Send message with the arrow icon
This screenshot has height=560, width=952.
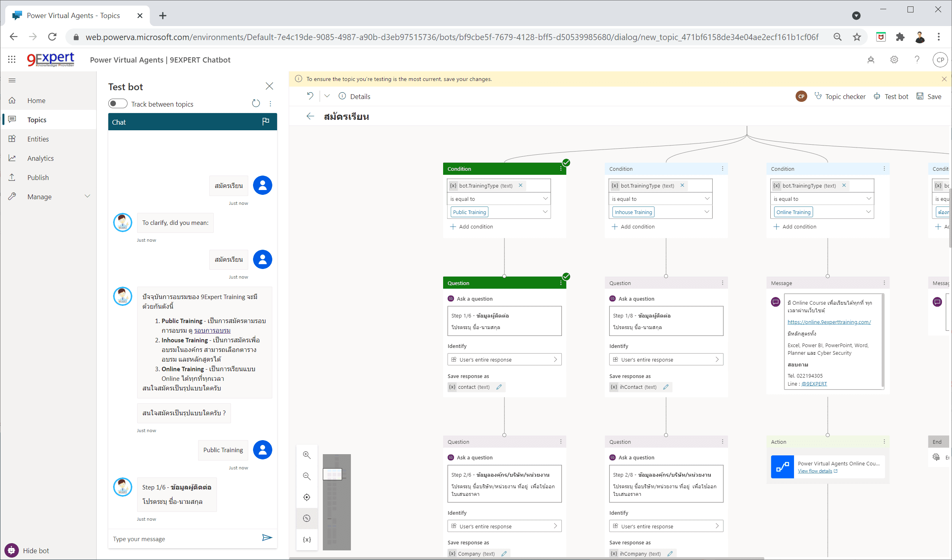(x=267, y=538)
